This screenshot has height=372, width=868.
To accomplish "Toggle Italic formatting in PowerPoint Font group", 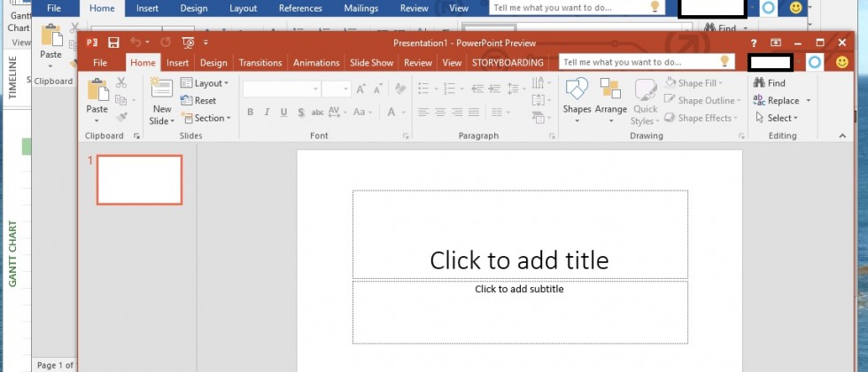I will (x=267, y=112).
